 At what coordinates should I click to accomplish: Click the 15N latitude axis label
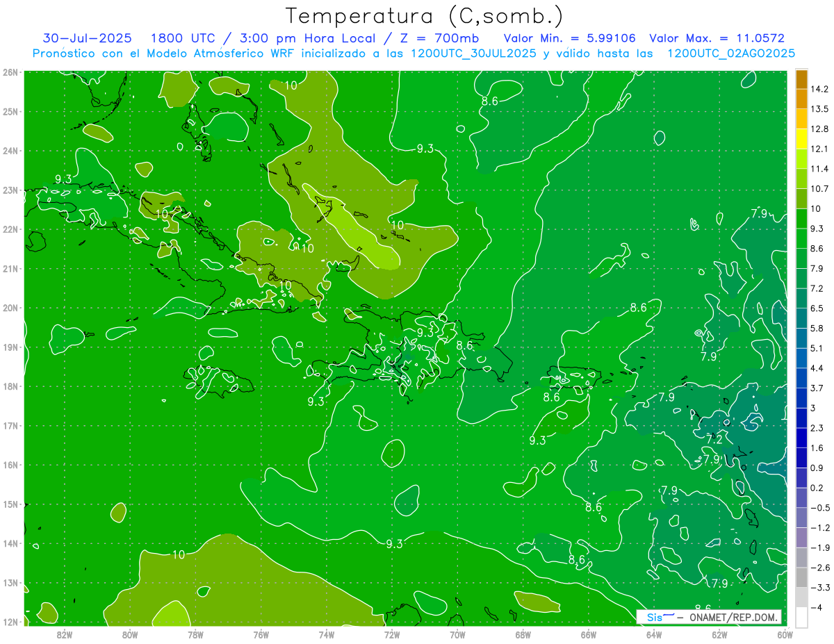[x=10, y=504]
